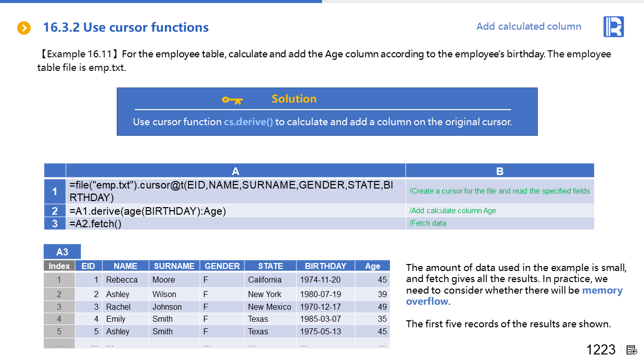
Task: Click the Age column header
Action: pos(372,266)
